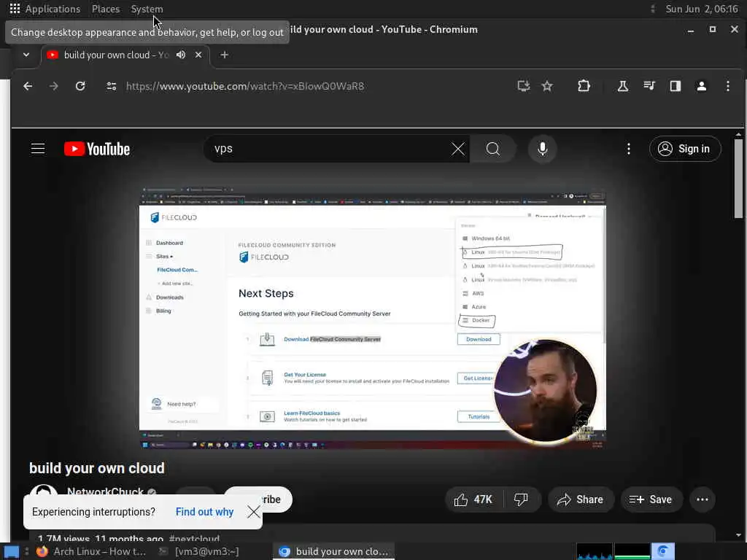Open the System menu
The width and height of the screenshot is (747, 560).
pos(147,9)
